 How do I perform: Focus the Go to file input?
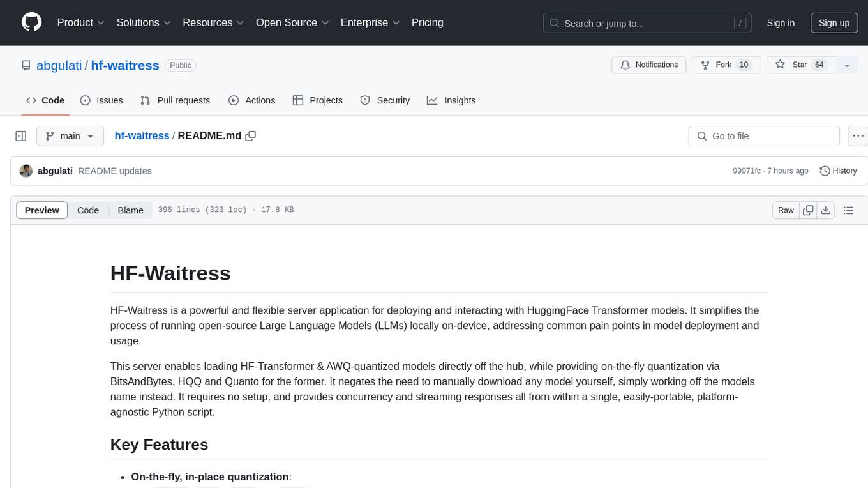pos(764,136)
